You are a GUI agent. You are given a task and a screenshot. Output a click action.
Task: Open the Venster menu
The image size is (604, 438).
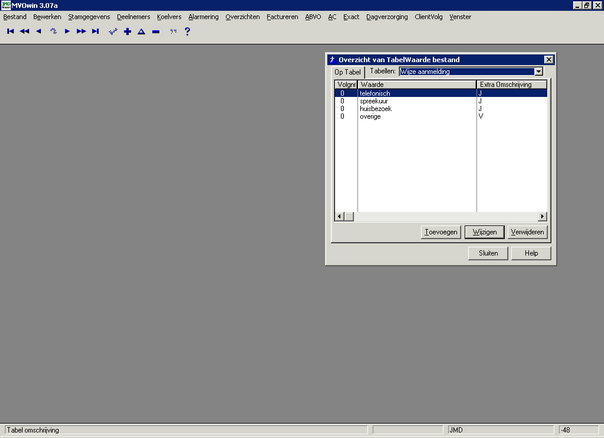460,17
